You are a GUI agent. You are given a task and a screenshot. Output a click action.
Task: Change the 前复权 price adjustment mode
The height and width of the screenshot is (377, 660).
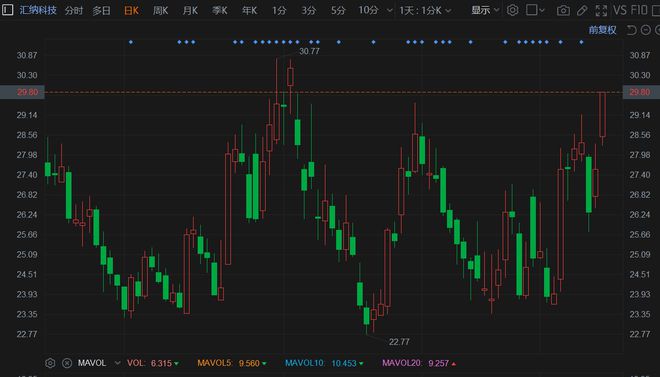pos(602,30)
